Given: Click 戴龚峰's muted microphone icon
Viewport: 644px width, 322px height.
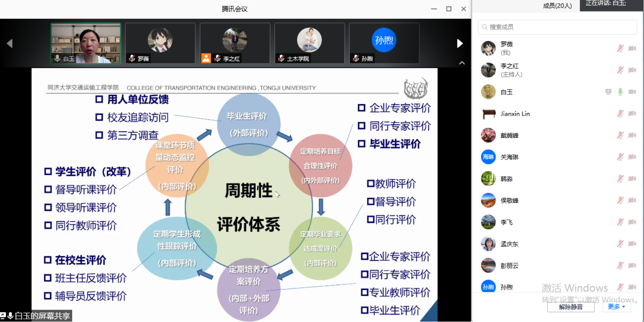Looking at the screenshot, I should pyautogui.click(x=620, y=135).
